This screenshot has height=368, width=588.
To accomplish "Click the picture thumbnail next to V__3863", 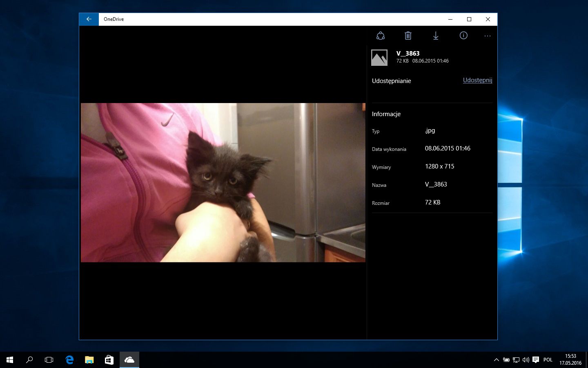I will (379, 58).
